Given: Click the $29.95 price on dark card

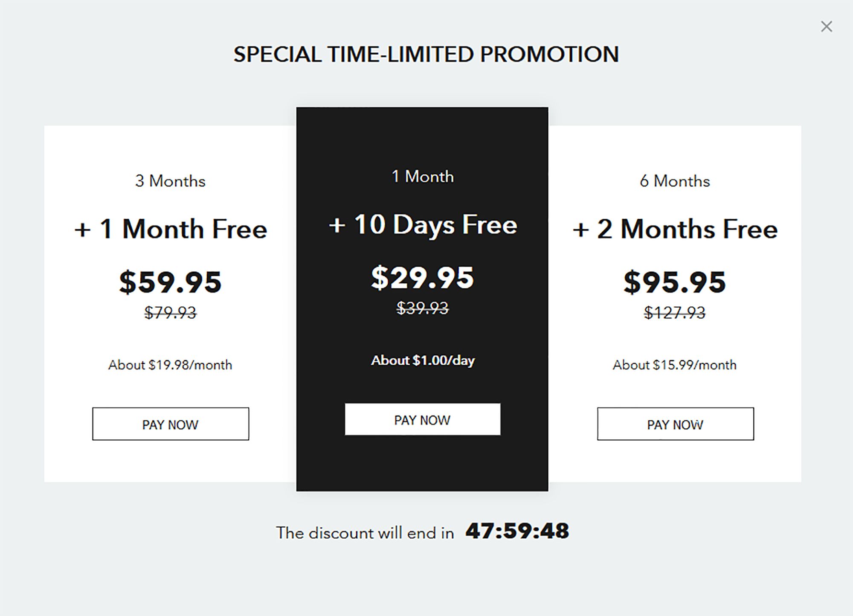Looking at the screenshot, I should click(423, 278).
